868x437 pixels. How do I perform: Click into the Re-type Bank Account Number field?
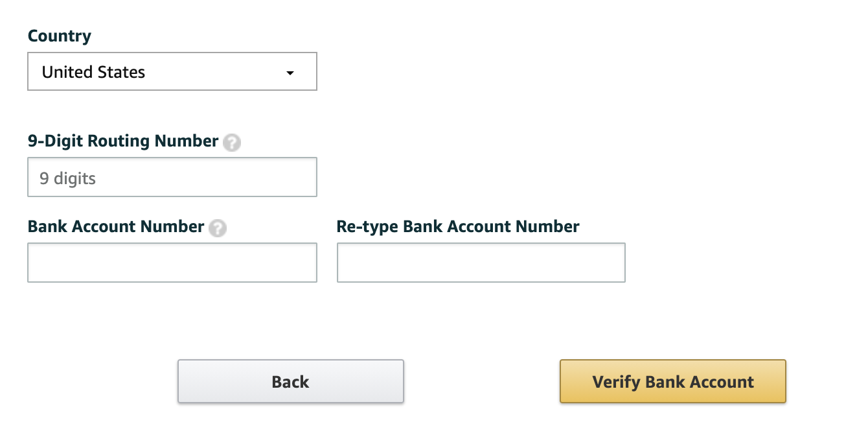click(481, 263)
